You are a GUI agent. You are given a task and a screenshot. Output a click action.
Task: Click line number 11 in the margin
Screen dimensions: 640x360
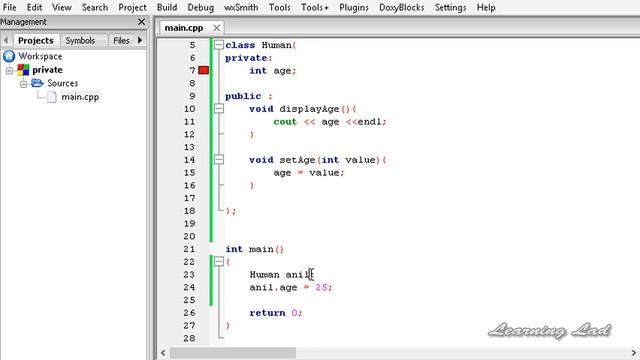pyautogui.click(x=189, y=122)
